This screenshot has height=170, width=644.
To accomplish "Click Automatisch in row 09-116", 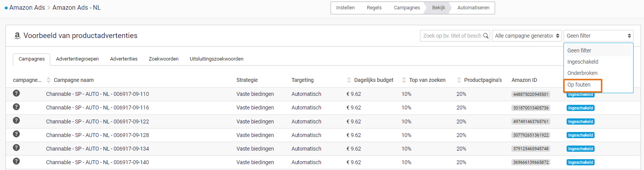I will coord(306,108).
